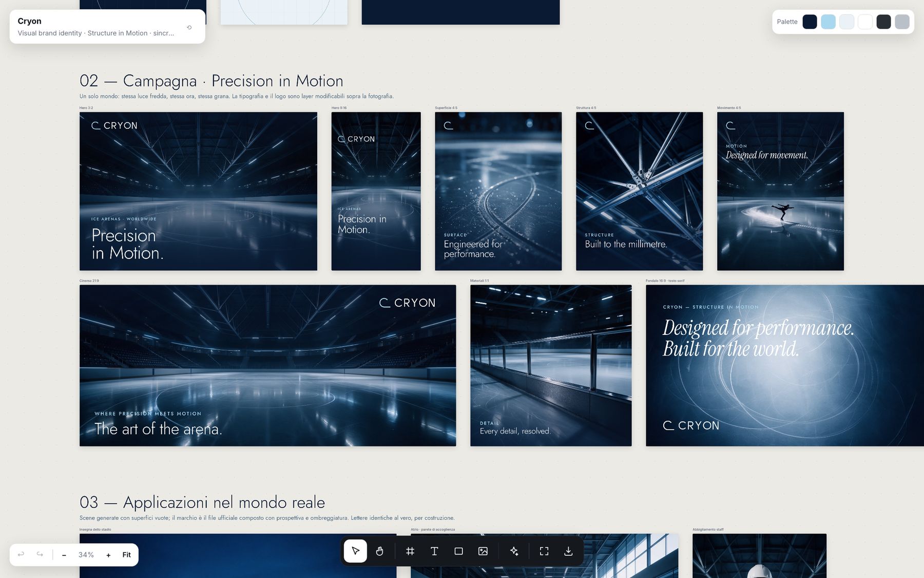Click the 02 — Campagna section heading
The height and width of the screenshot is (578, 924).
point(211,81)
